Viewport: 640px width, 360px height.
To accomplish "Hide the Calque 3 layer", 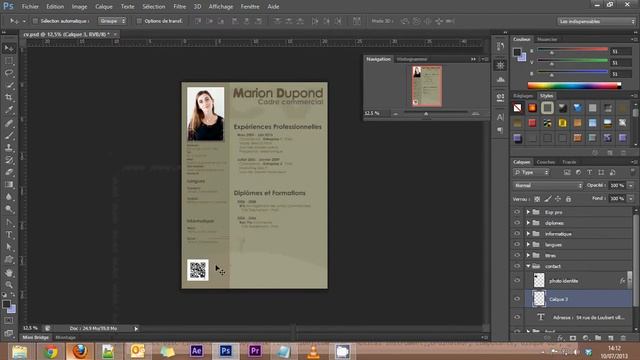I will pyautogui.click(x=517, y=299).
